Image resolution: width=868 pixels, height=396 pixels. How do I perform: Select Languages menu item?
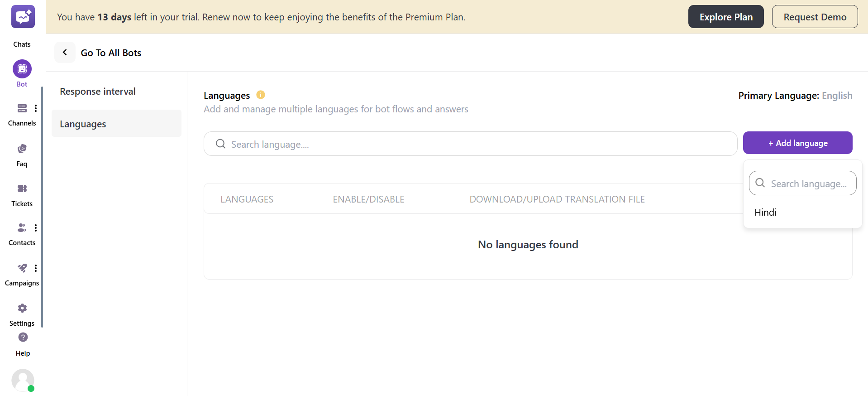click(x=116, y=123)
